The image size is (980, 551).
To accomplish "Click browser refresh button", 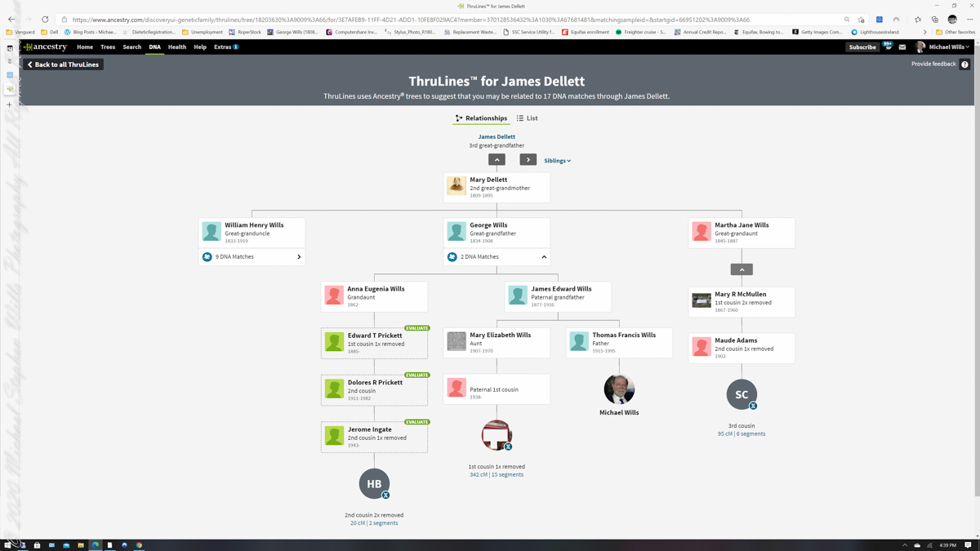I will 45,20.
